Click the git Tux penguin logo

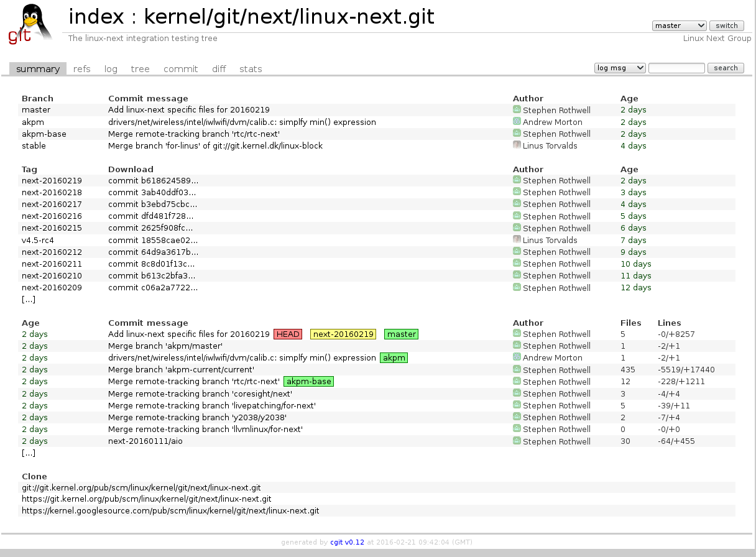30,24
